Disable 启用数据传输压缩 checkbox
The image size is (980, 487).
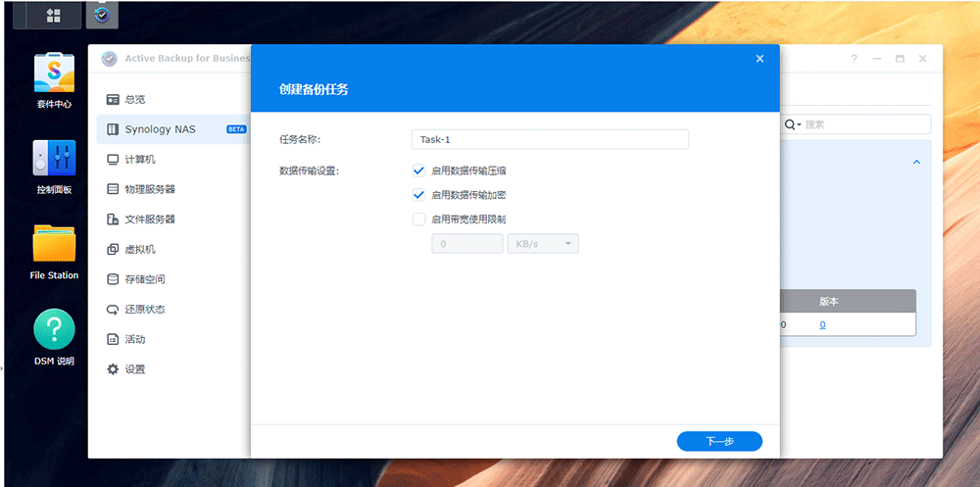(418, 170)
